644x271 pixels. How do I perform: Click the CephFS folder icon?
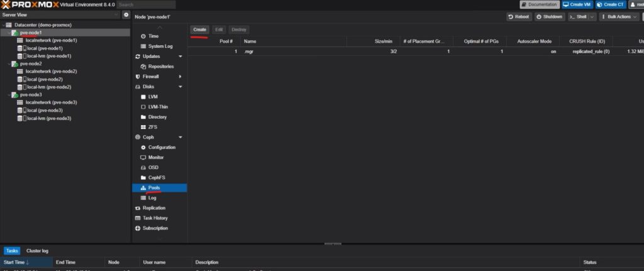143,178
